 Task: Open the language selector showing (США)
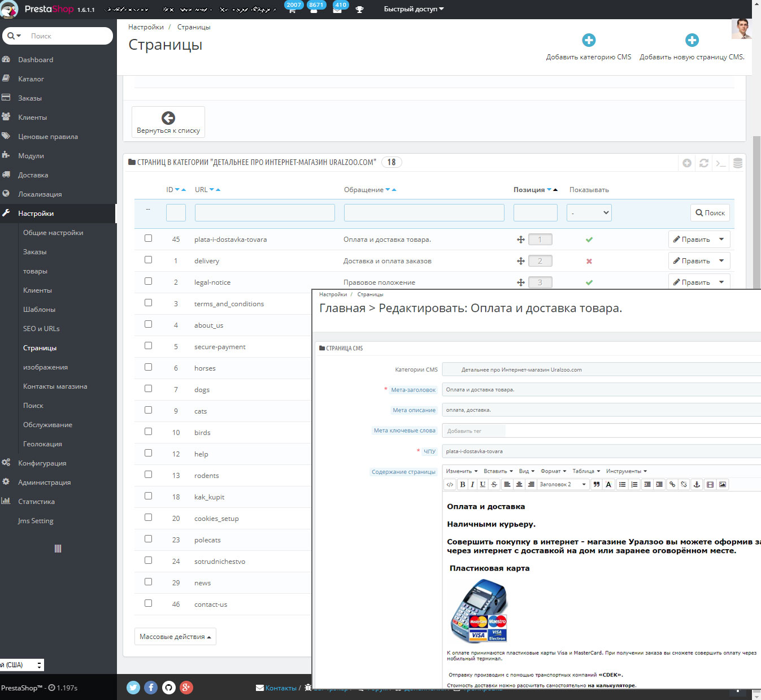(x=21, y=665)
